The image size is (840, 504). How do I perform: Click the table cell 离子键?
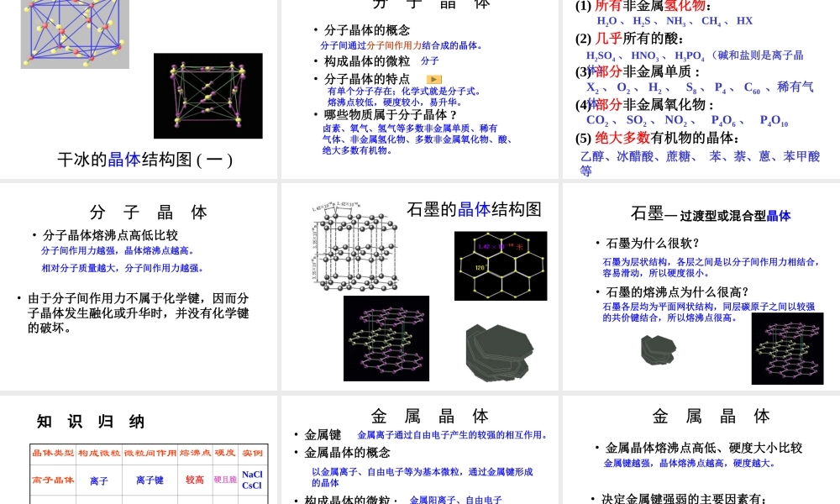pyautogui.click(x=150, y=480)
